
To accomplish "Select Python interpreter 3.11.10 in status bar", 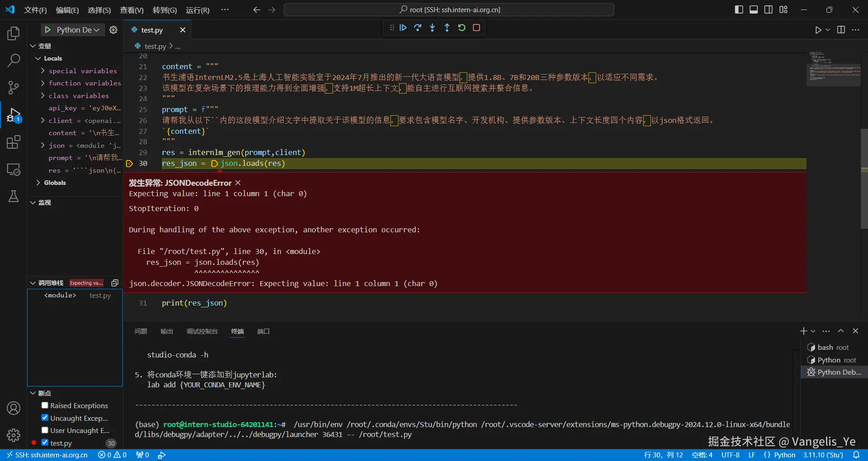I will (823, 455).
